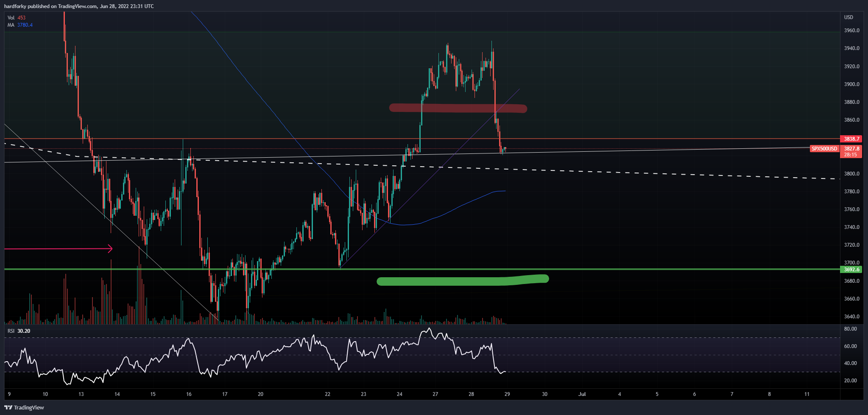Screen dimensions: 868x415
Task: Click the TradingView logo at bottom left
Action: pos(24,407)
